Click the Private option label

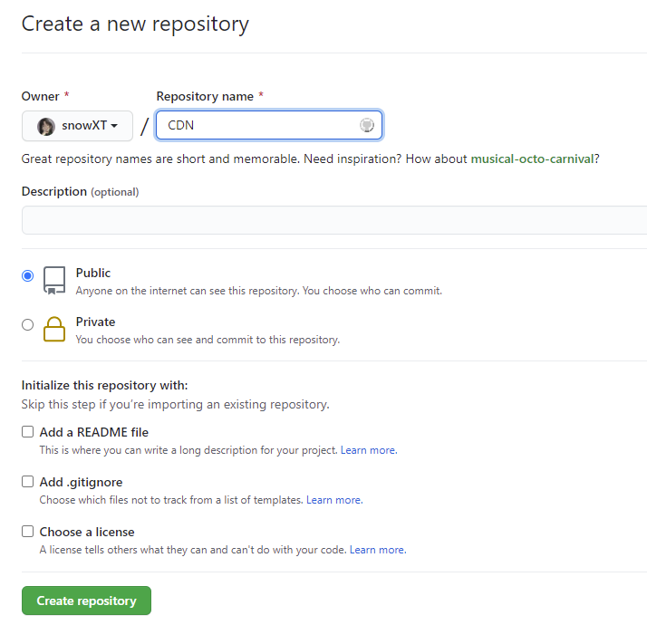coord(95,322)
